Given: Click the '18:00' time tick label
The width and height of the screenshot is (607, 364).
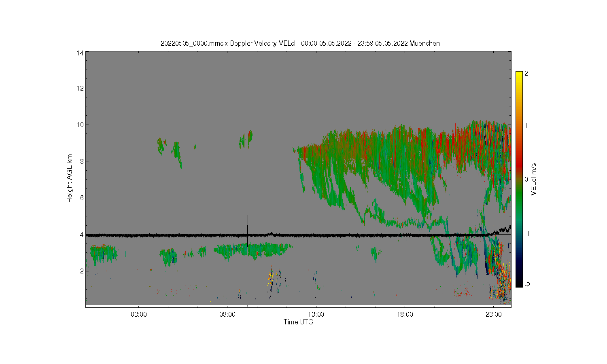Looking at the screenshot, I should 405,314.
